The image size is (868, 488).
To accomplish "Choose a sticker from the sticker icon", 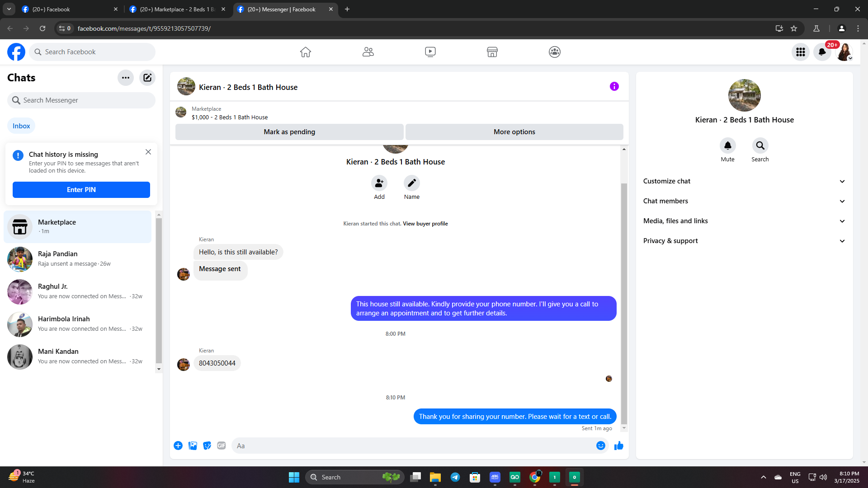I will 207,446.
